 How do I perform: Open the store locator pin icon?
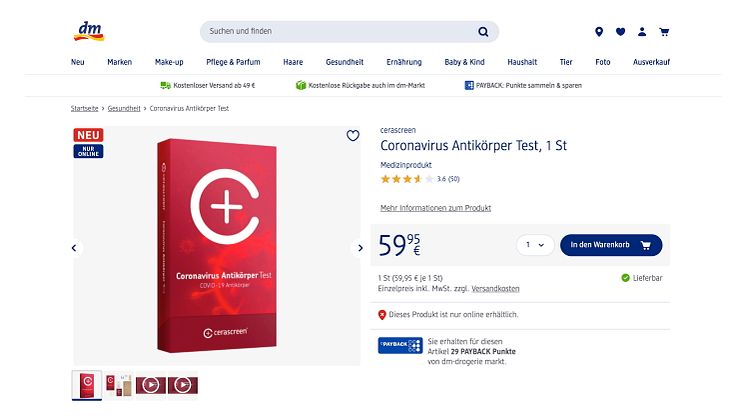(599, 32)
